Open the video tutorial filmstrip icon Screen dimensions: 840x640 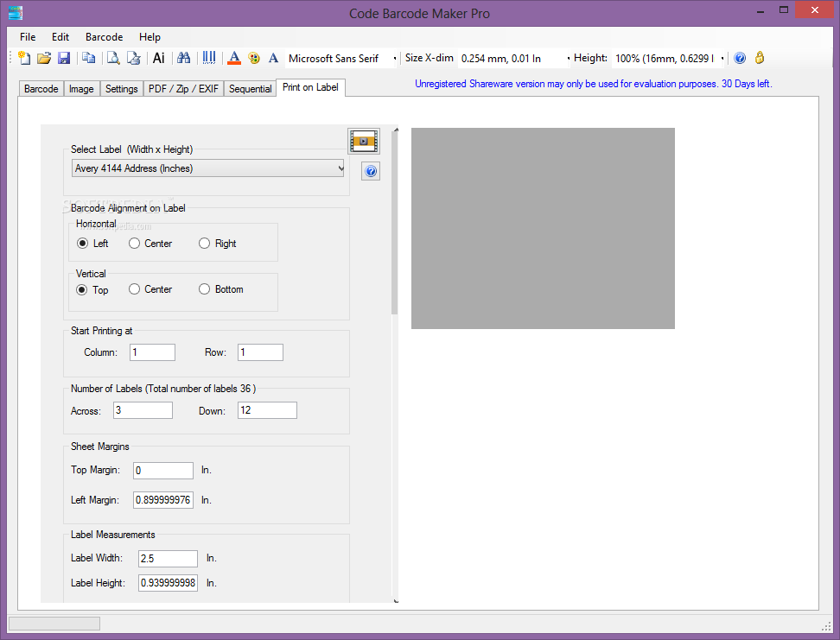[x=364, y=142]
